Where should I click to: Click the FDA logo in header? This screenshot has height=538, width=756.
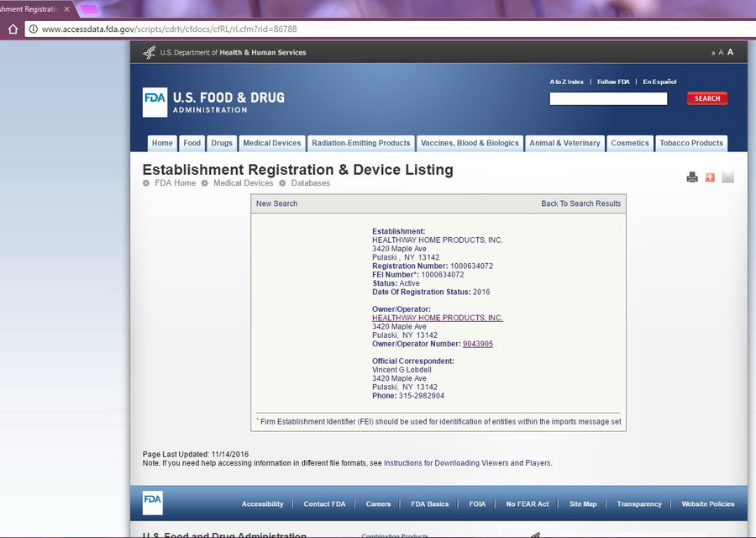point(155,103)
